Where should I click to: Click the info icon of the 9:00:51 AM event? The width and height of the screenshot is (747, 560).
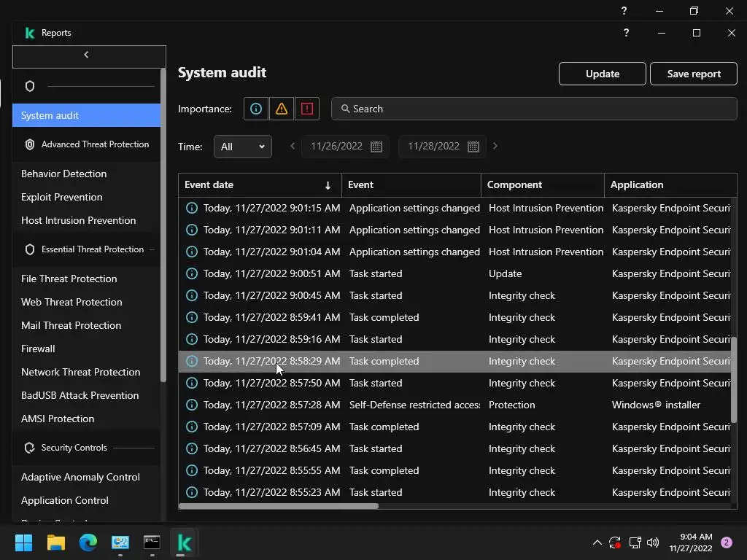192,274
